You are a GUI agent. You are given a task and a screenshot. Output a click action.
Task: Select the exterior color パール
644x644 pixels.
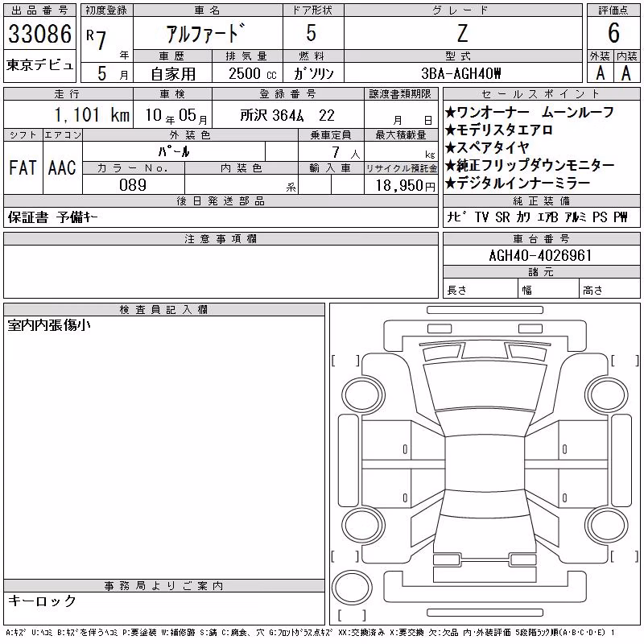click(174, 151)
